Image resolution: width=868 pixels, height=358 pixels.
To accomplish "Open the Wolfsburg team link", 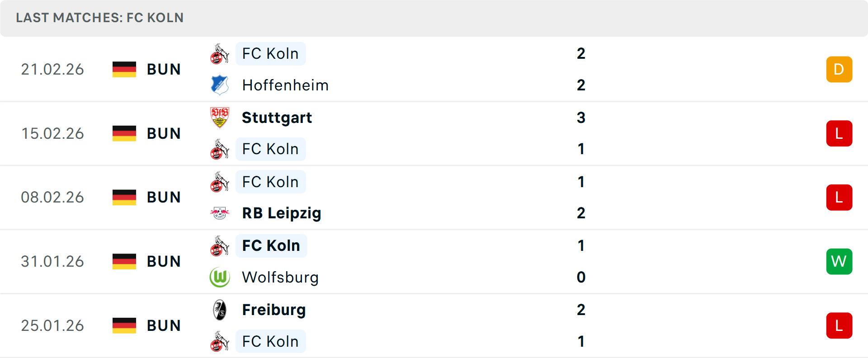I will (x=280, y=277).
